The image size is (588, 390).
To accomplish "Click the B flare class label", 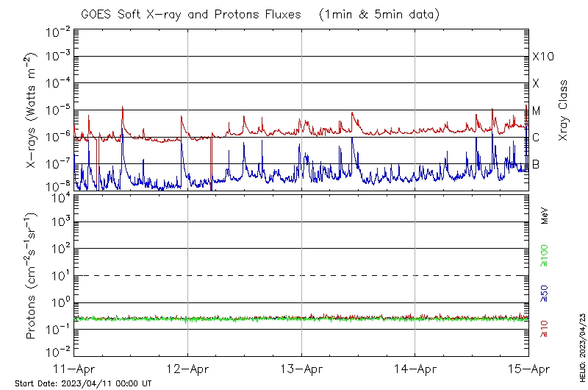I will (537, 164).
